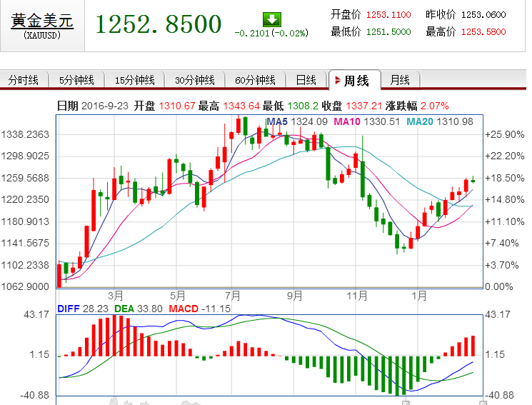Viewport: 532px width, 405px height.
Task: Click the 11月 axis label
Action: [357, 296]
